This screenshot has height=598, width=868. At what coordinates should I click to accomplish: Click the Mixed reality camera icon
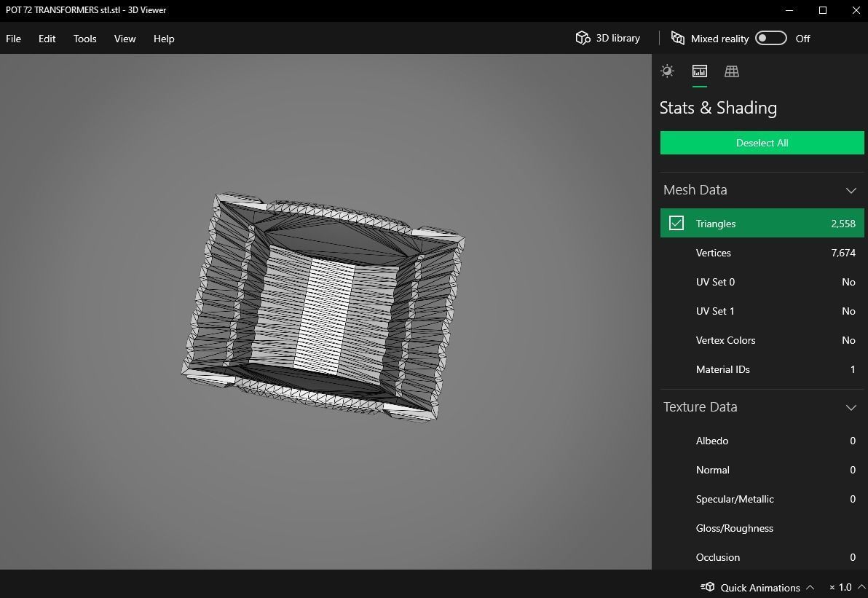[677, 38]
